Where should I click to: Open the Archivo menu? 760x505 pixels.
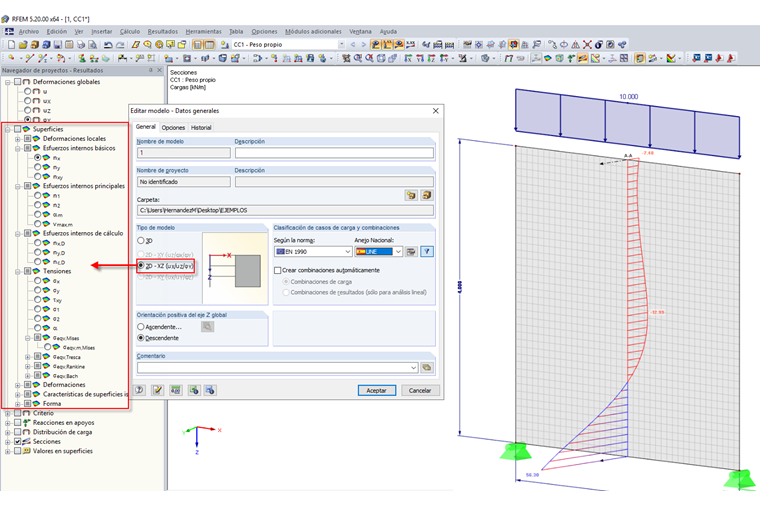pos(29,32)
